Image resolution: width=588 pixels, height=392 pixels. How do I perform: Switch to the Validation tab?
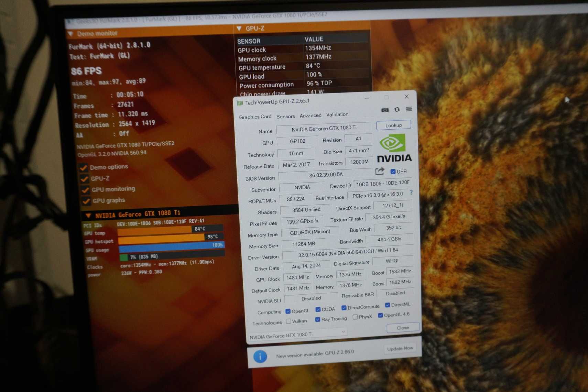pyautogui.click(x=337, y=114)
